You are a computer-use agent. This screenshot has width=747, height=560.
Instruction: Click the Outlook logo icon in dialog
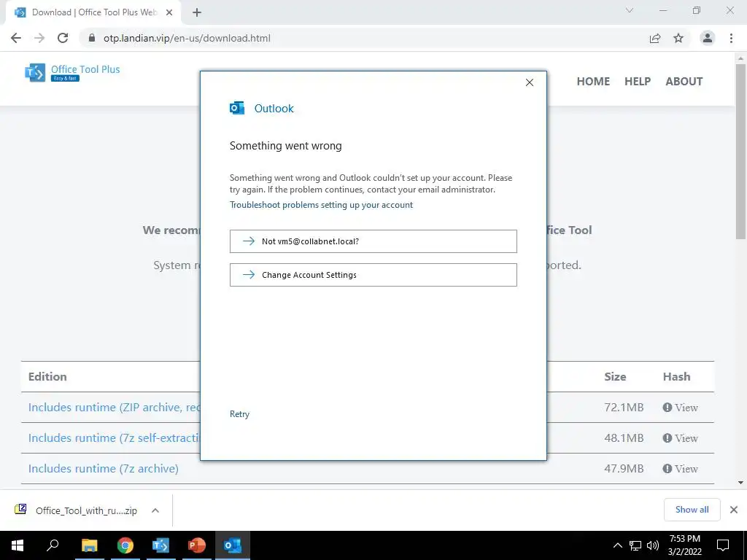point(237,108)
